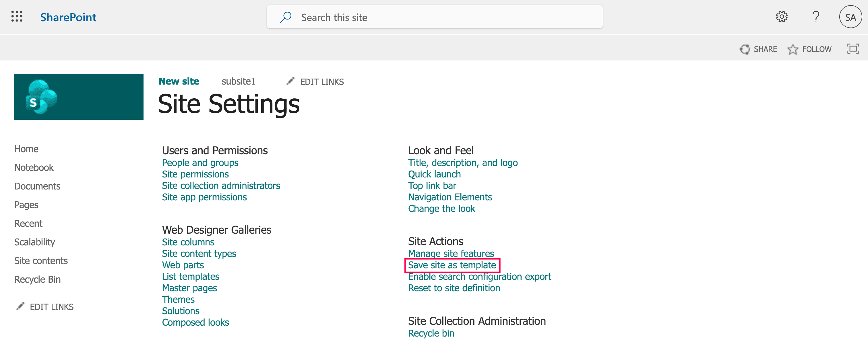This screenshot has width=868, height=340.
Task: Open the settings gear menu
Action: tap(782, 17)
